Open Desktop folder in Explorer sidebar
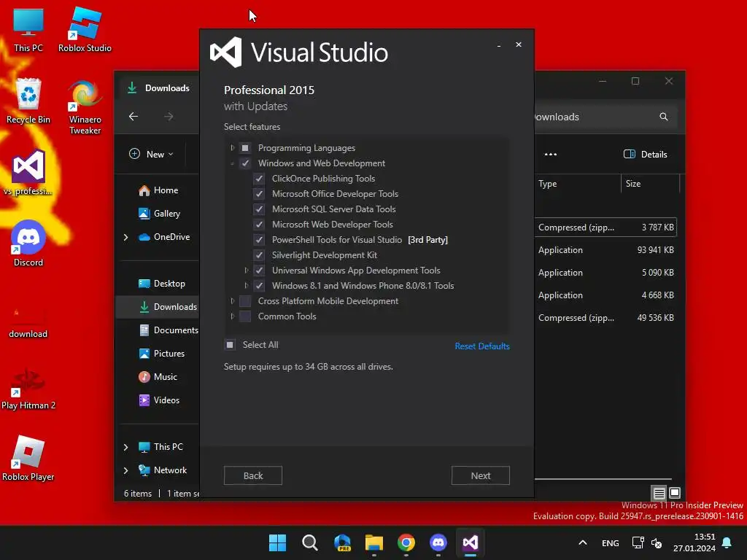 162,284
